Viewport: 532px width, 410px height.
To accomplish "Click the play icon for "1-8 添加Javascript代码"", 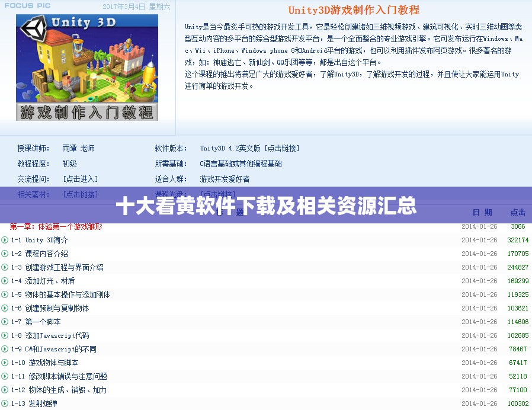I will click(x=6, y=335).
